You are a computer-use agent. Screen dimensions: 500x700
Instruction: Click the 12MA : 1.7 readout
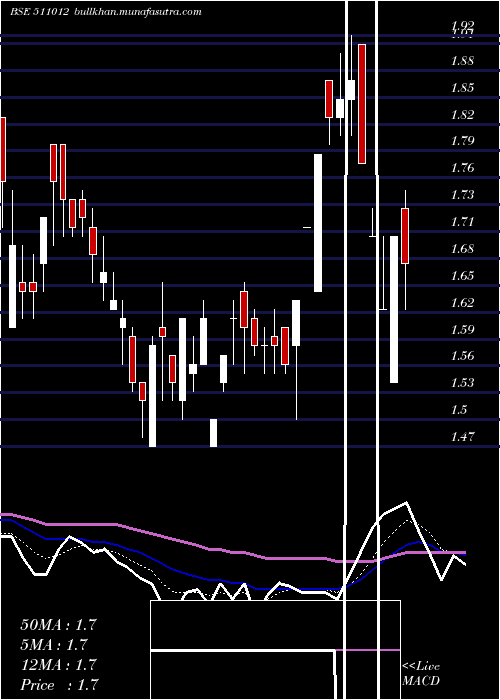click(58, 665)
